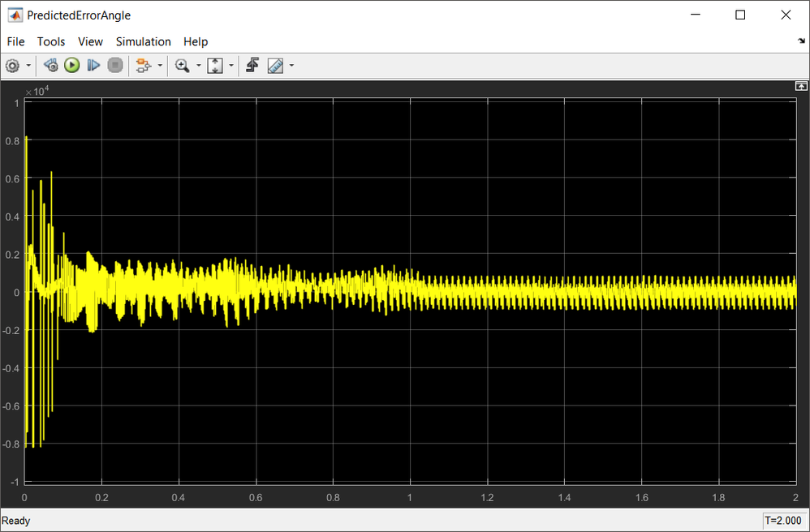Image resolution: width=810 pixels, height=532 pixels.
Task: Close the PredictedErrorAngle window
Action: (786, 15)
